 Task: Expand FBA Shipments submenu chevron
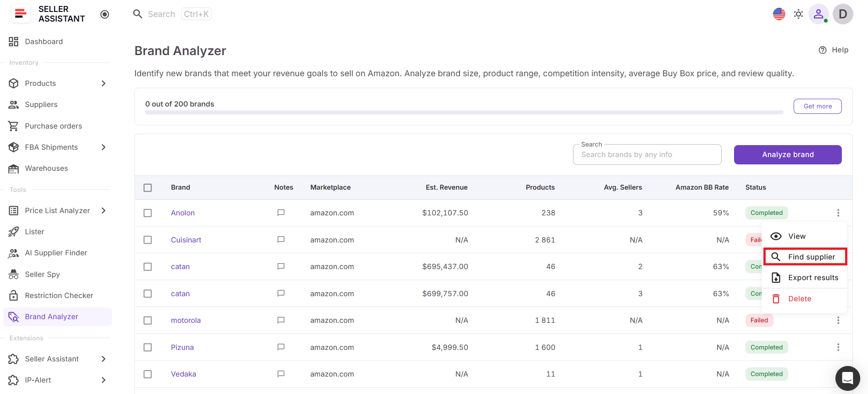(104, 147)
